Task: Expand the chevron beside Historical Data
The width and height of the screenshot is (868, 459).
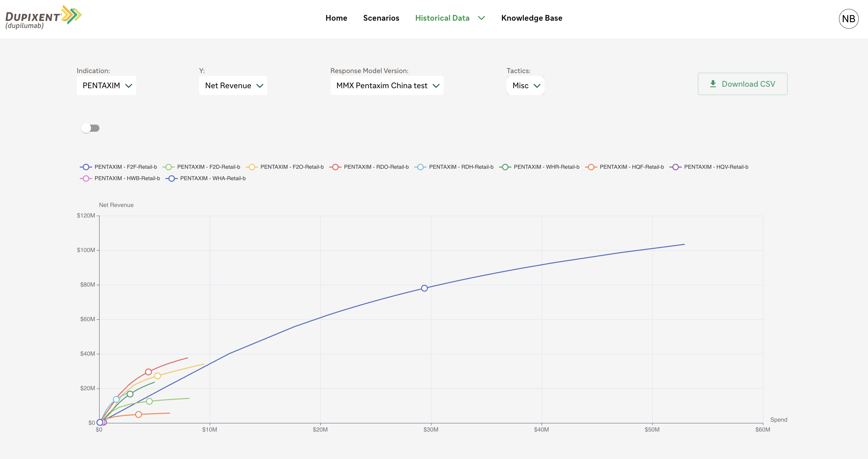Action: click(482, 18)
